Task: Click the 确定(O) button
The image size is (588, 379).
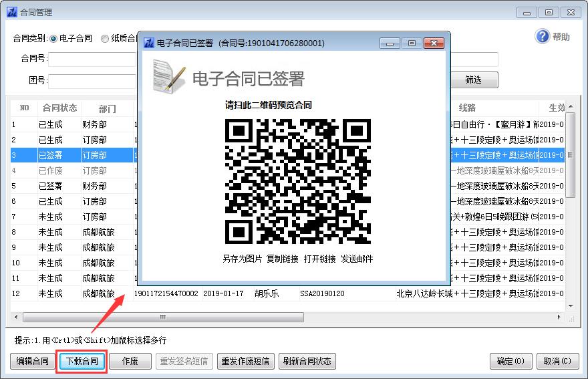Action: [x=510, y=361]
